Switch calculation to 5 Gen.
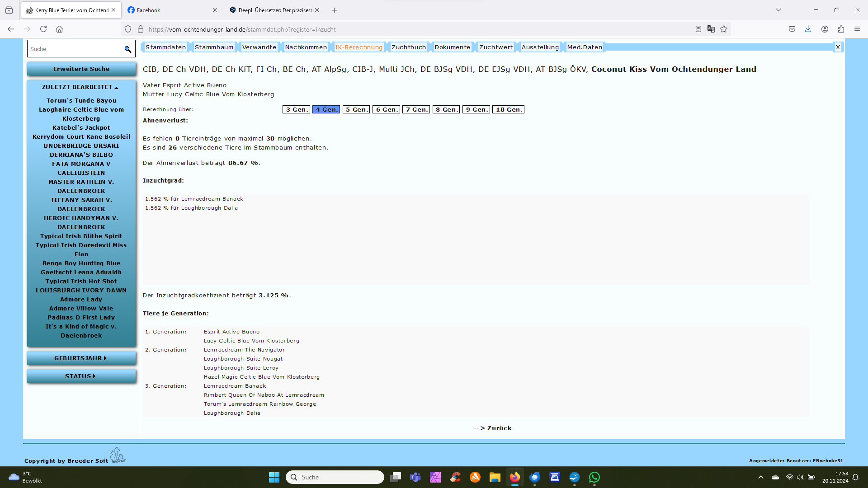This screenshot has height=488, width=868. [x=356, y=109]
